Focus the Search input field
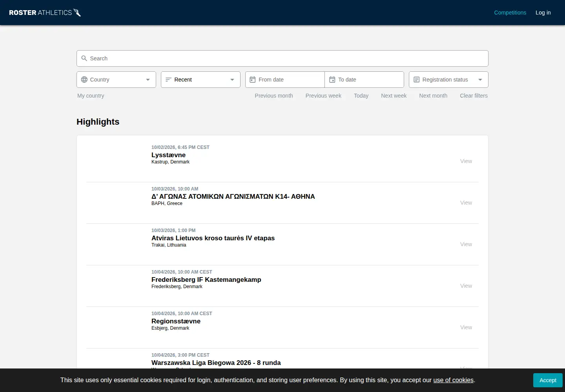This screenshot has width=565, height=392. 282,58
